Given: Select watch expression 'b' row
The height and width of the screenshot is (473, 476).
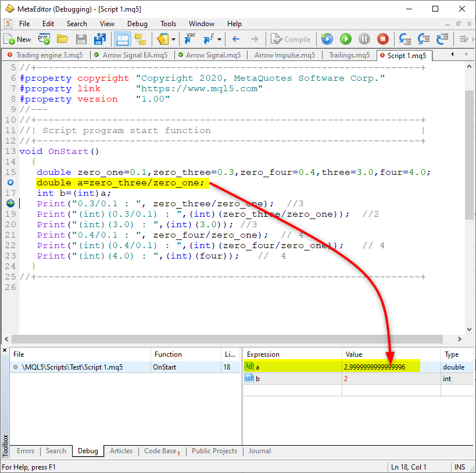Looking at the screenshot, I should (358, 379).
